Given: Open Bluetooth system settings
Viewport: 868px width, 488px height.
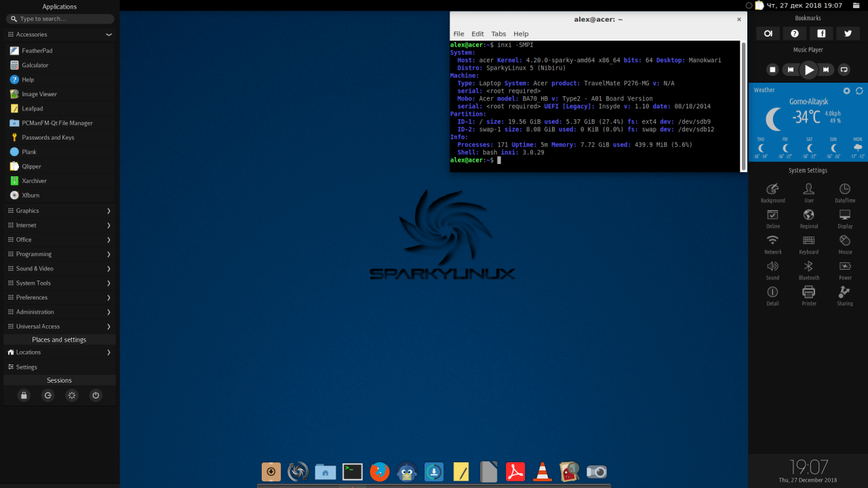Looking at the screenshot, I should (808, 270).
